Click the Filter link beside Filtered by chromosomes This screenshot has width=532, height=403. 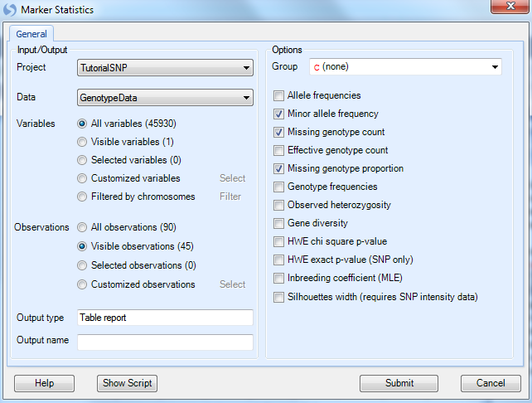(x=230, y=197)
